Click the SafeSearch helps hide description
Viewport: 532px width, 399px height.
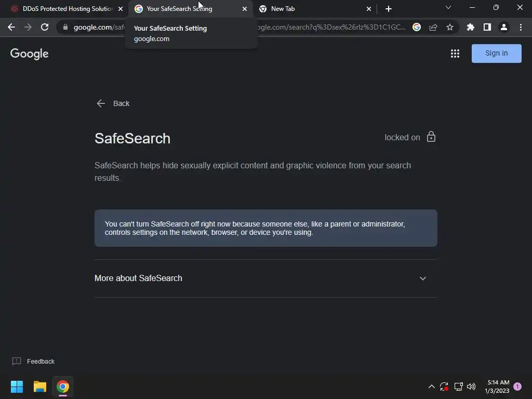tap(253, 171)
